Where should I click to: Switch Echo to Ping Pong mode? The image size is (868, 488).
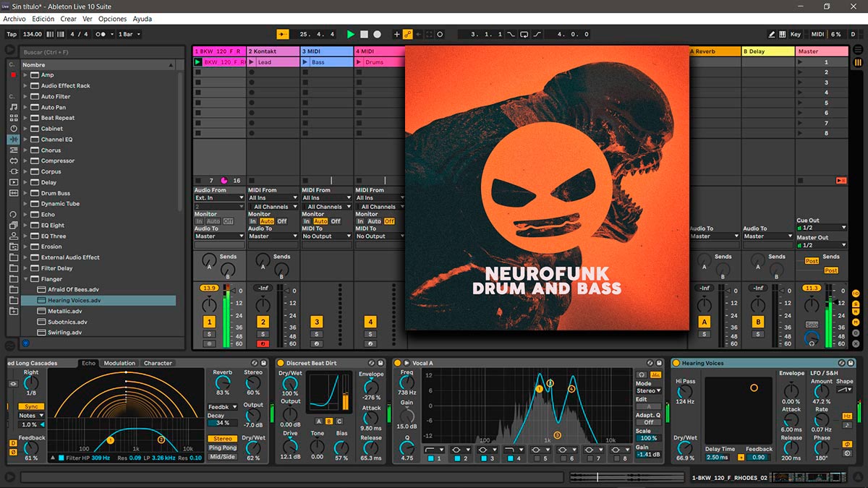(223, 448)
